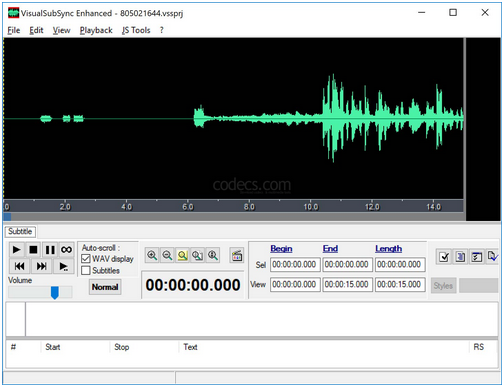Click the 12.0 mark on time ruler
This screenshot has height=387, width=504.
coord(372,207)
